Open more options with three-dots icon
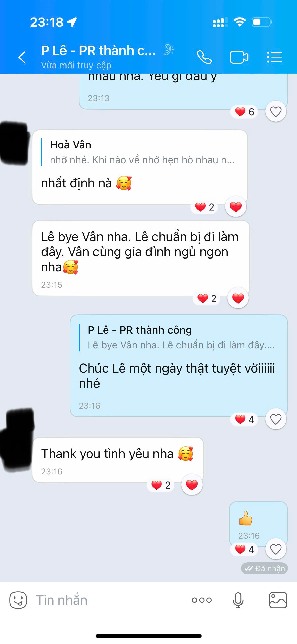The width and height of the screenshot is (297, 644). [202, 600]
